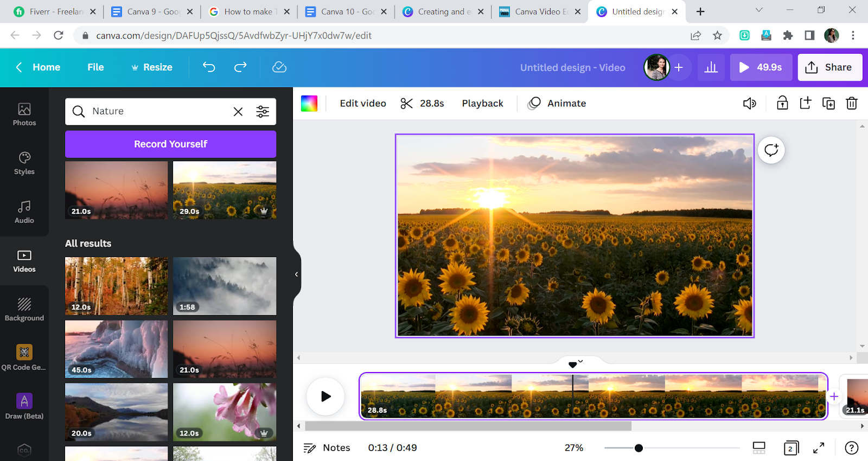Open the help question mark

tap(852, 447)
